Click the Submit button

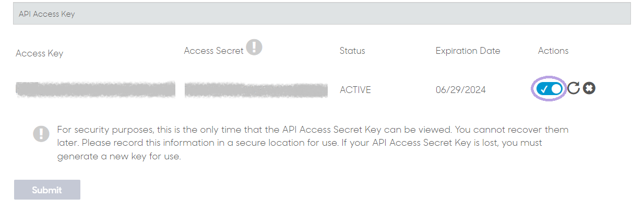[x=47, y=190]
